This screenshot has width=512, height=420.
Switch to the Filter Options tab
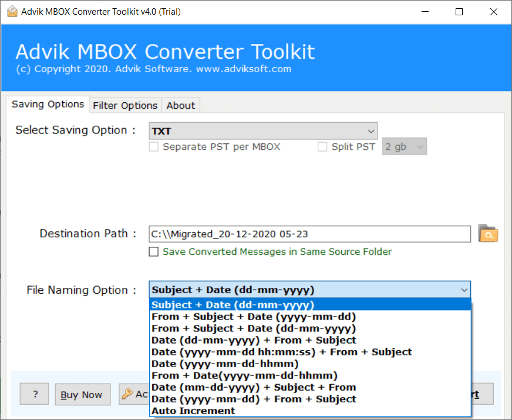coord(125,106)
